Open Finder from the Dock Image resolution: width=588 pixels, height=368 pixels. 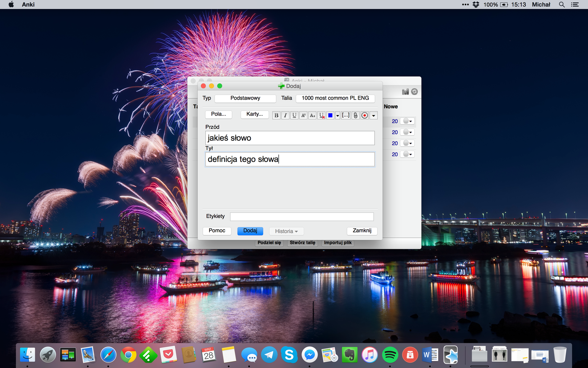[x=27, y=355]
